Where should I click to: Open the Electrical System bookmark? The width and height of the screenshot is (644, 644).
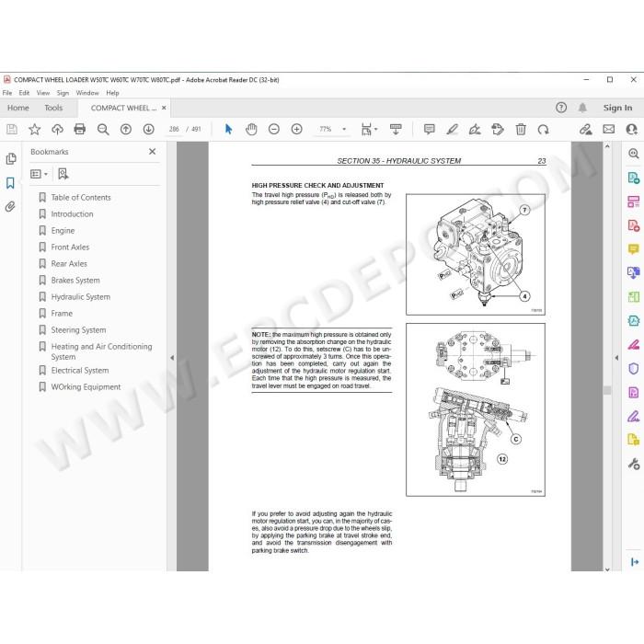coord(80,371)
